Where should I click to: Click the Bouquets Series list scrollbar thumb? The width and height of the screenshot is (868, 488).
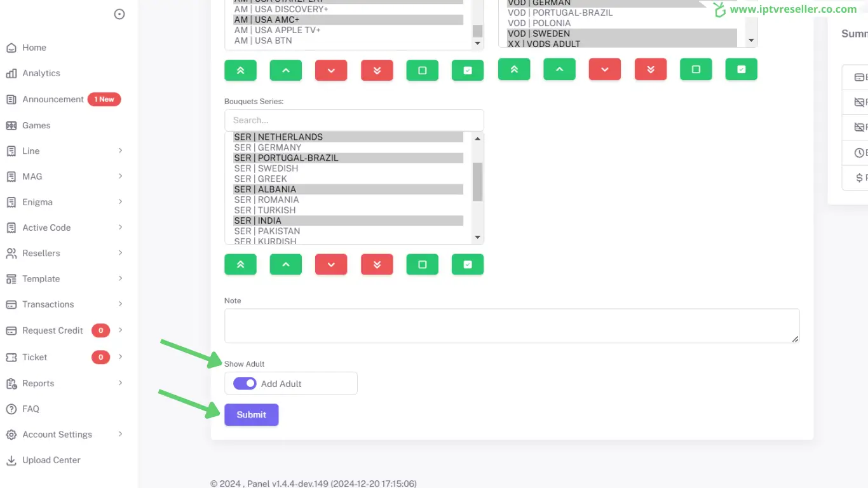pyautogui.click(x=478, y=182)
